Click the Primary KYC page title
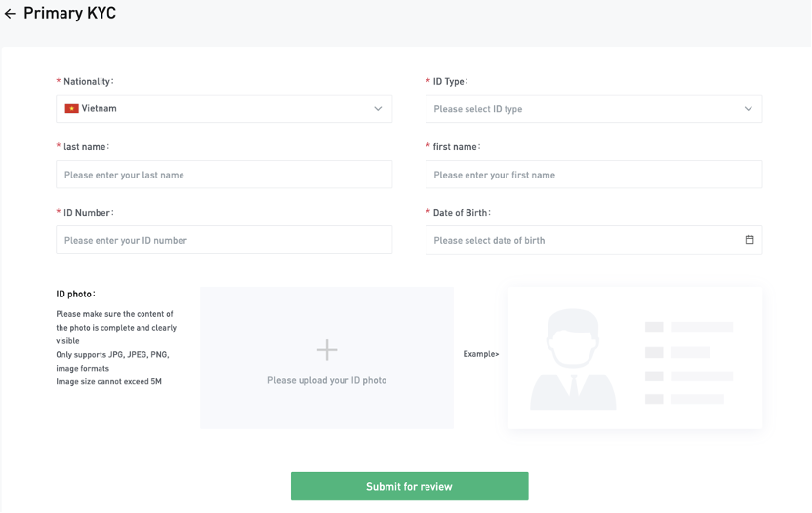Screen dimensions: 812x513 [x=70, y=13]
